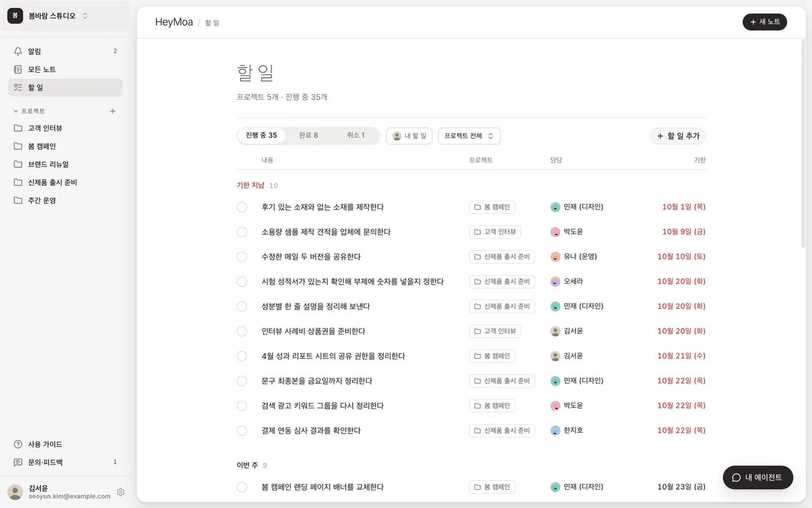Screen dimensions: 812x508
Task: Open 봄 캠페인 tag on 검색 광고 키워드 row
Action: tap(492, 406)
